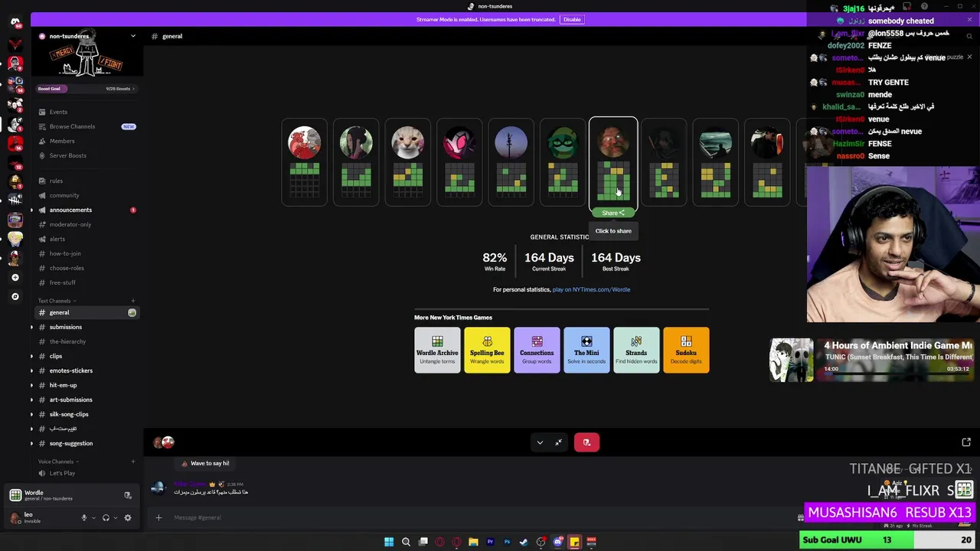
Task: Open the Connections game card
Action: click(537, 350)
